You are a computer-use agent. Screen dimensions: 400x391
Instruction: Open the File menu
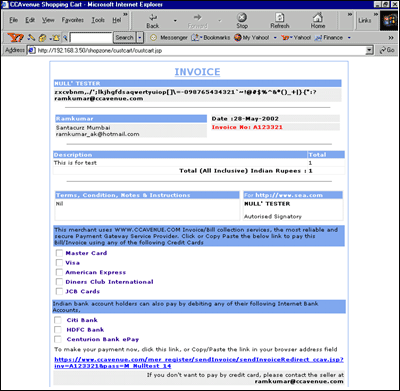click(14, 20)
